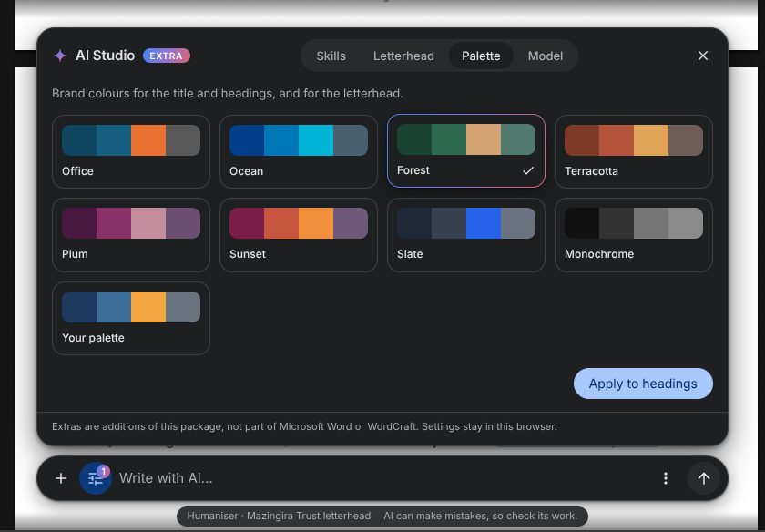Click the Brand colours description text
Viewport: 765px width, 532px height.
tap(228, 93)
